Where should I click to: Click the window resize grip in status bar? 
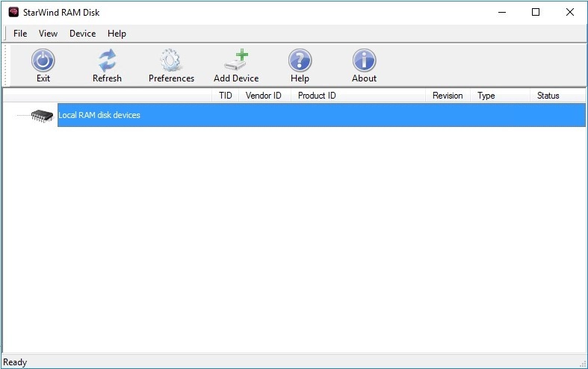pyautogui.click(x=582, y=364)
